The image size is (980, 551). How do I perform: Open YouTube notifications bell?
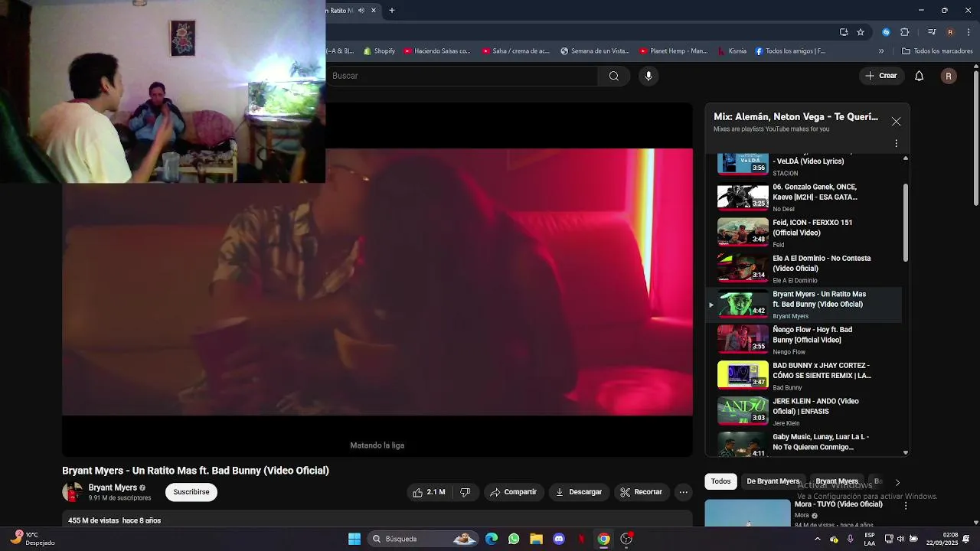tap(920, 76)
